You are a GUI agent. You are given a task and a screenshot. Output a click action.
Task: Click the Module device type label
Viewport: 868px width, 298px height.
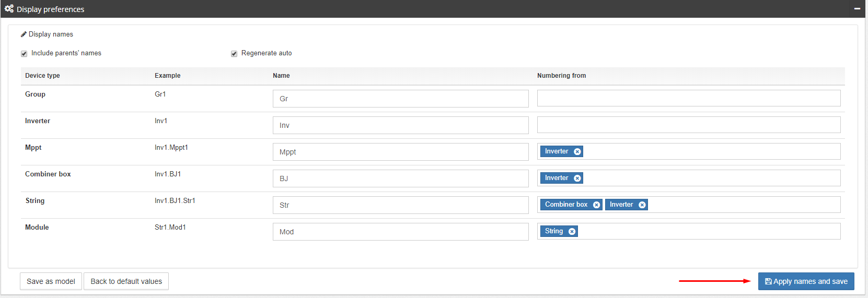(x=37, y=228)
